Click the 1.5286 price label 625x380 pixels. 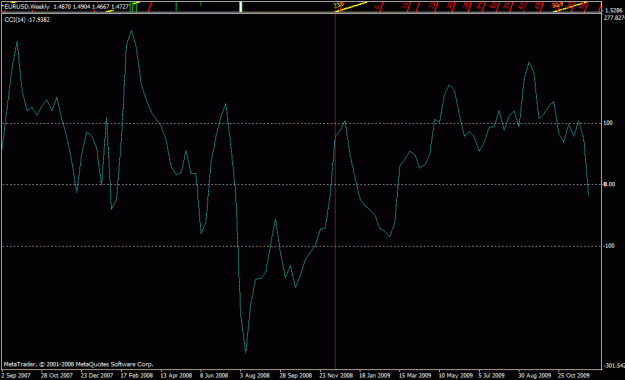[x=614, y=10]
